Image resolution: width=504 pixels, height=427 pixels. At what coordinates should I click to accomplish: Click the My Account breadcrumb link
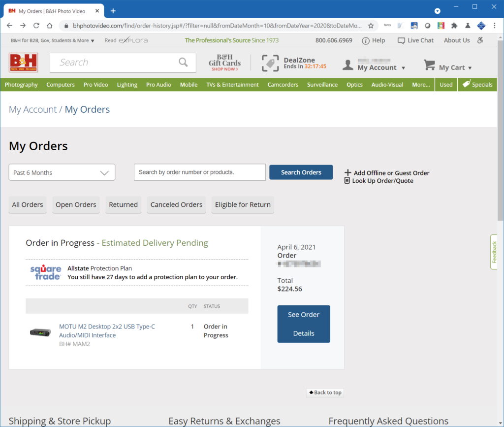(33, 110)
